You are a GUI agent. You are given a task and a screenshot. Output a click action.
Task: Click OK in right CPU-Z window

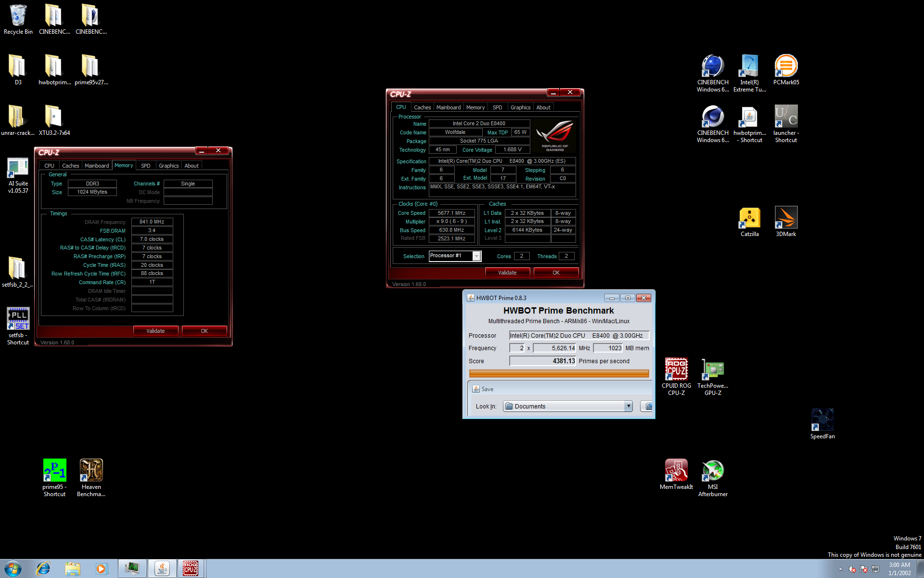point(556,273)
